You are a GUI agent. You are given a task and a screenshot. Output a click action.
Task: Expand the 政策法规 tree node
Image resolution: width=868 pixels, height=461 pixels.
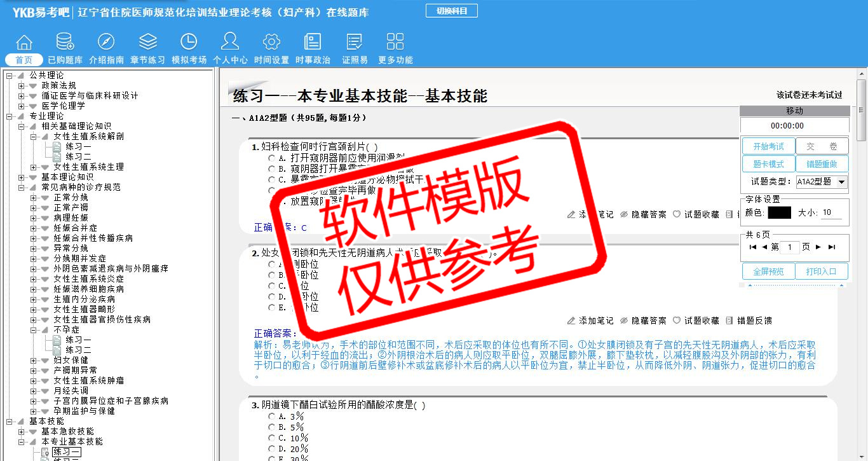[22, 86]
